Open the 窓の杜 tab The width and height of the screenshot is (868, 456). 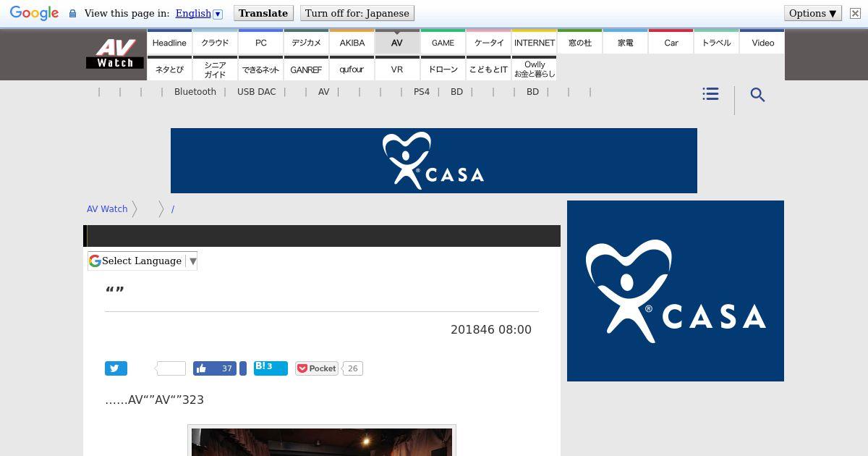point(579,42)
